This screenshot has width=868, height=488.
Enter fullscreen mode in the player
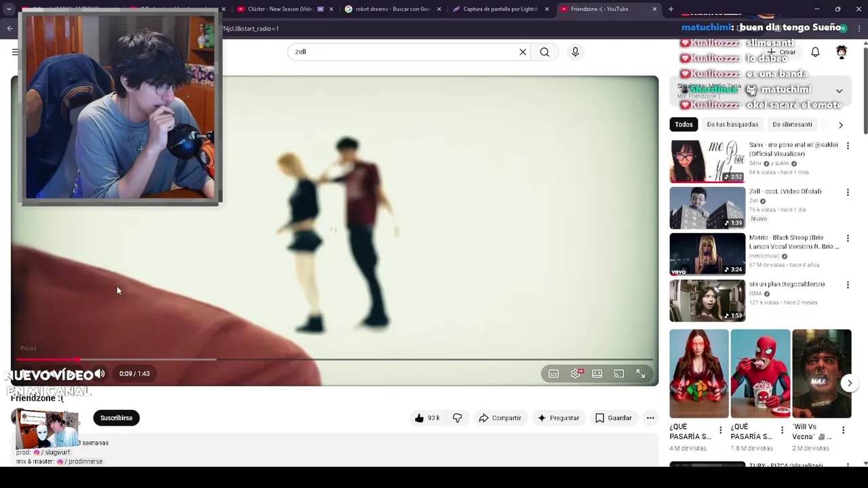click(640, 373)
